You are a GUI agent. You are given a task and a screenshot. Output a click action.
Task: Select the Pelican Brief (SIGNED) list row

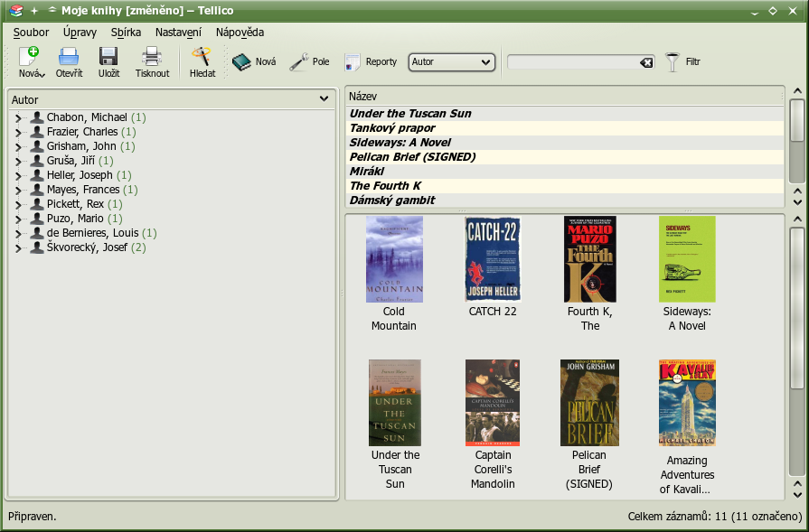click(565, 157)
